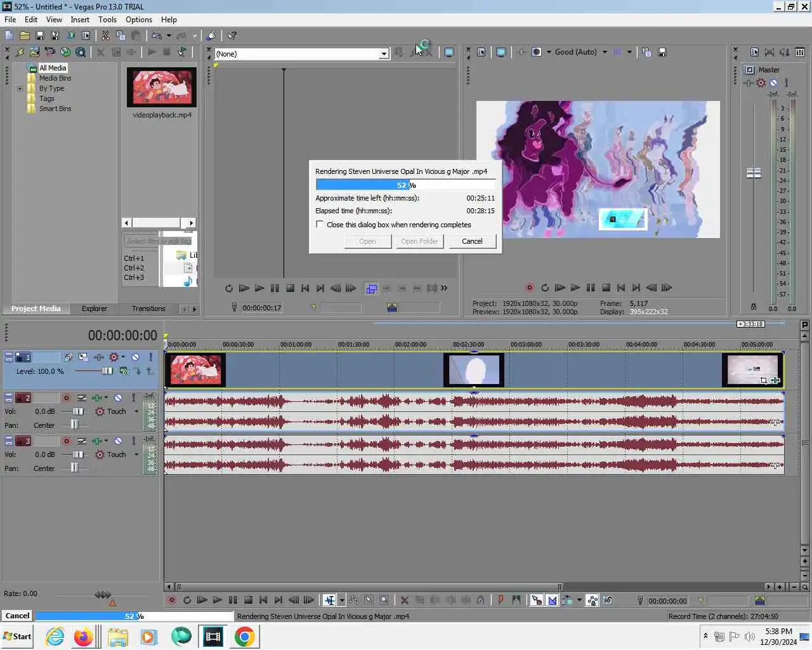Click the Windows Start button

pos(17,636)
